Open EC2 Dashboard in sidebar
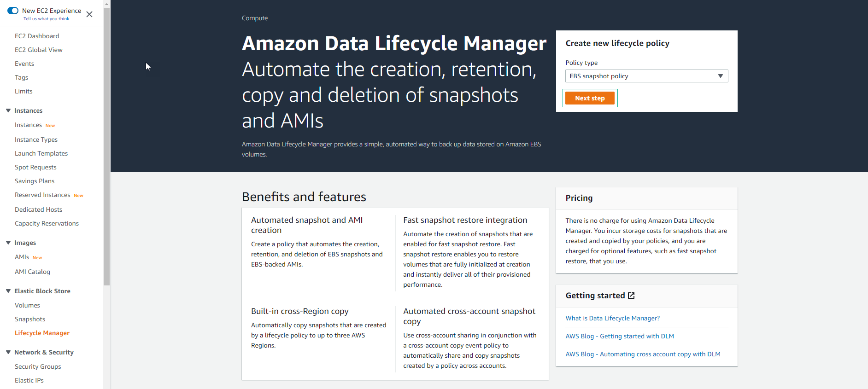 (37, 36)
